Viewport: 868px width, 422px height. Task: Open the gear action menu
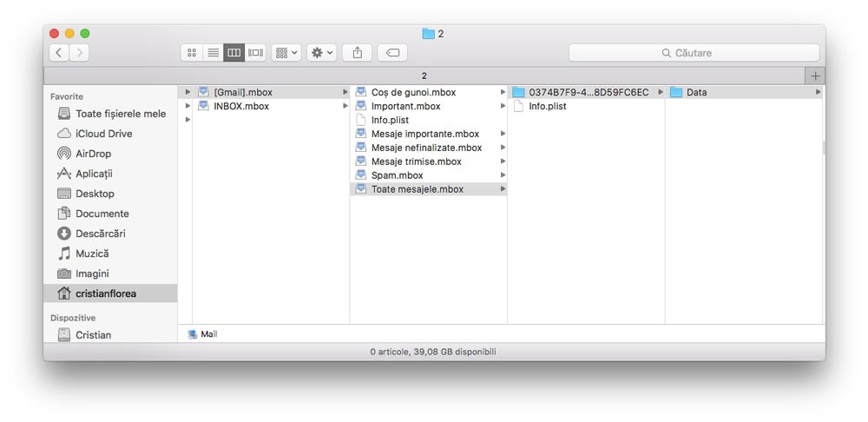(322, 53)
